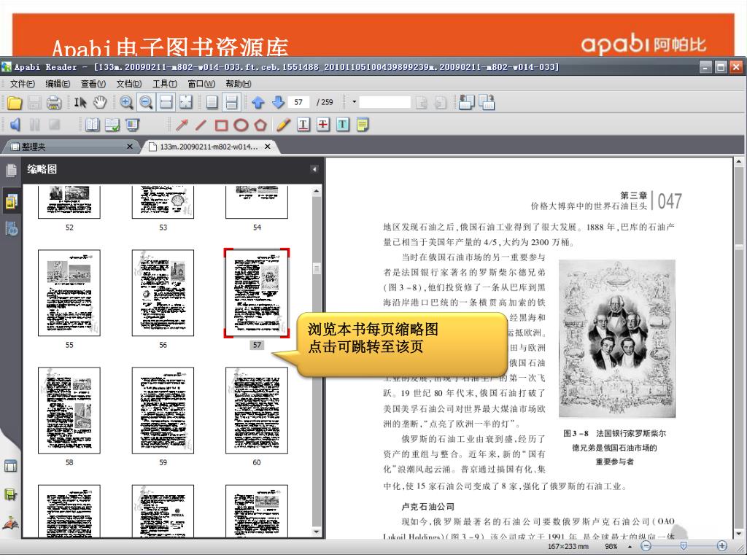Click the green book sidebar icon
Viewport: 747px width, 560px height.
pyautogui.click(x=10, y=495)
